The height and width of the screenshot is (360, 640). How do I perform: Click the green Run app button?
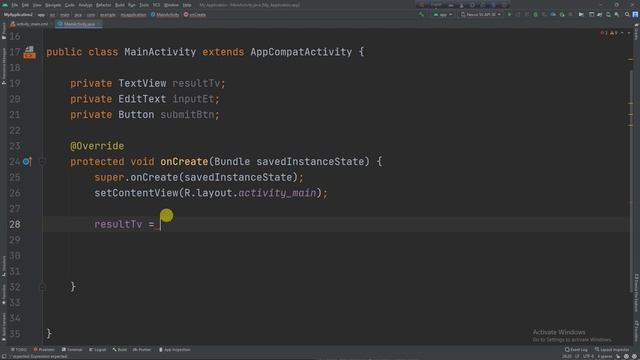tap(509, 14)
